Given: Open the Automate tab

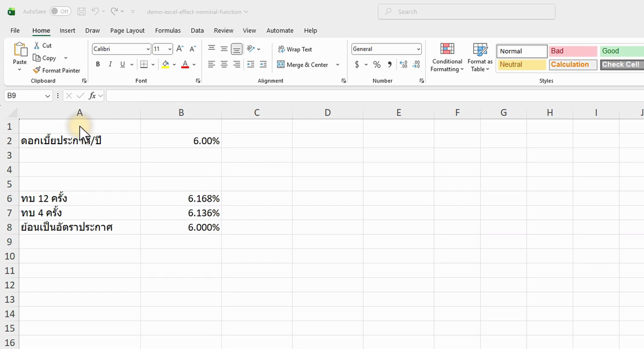Looking at the screenshot, I should point(280,31).
